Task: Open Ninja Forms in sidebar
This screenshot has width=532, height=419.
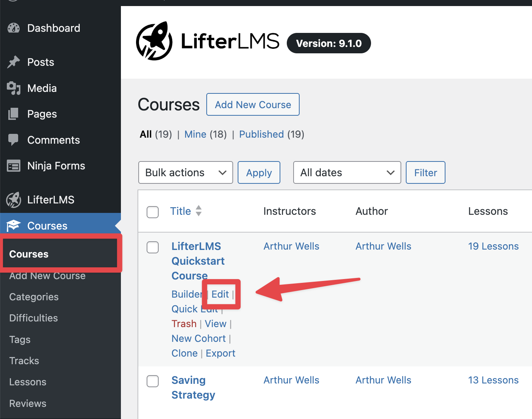Action: [x=56, y=166]
